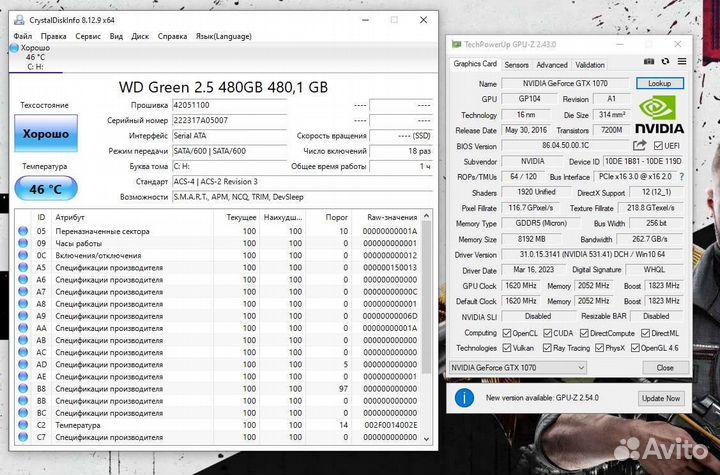720x475 pixels.
Task: Click the BIOS share export icon
Action: (639, 146)
